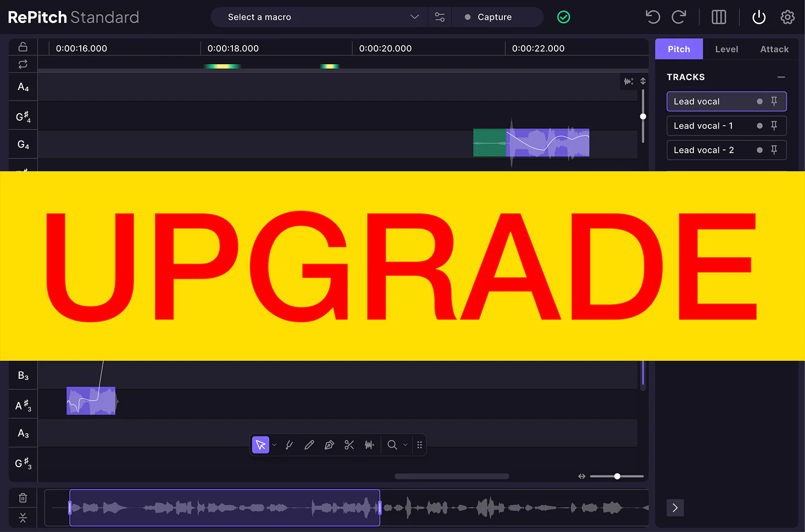This screenshot has height=532, width=805.
Task: Pick the pencil draw tool
Action: tap(309, 445)
